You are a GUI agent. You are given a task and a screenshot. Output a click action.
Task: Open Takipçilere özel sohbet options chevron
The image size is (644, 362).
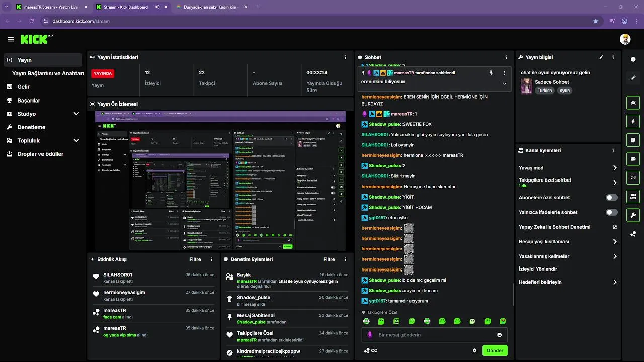tap(615, 183)
